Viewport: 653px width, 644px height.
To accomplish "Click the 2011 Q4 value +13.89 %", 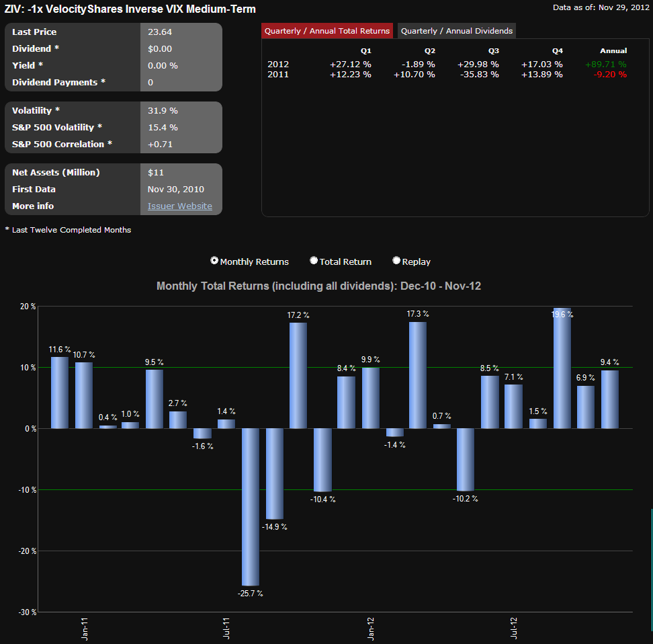I will coord(541,74).
